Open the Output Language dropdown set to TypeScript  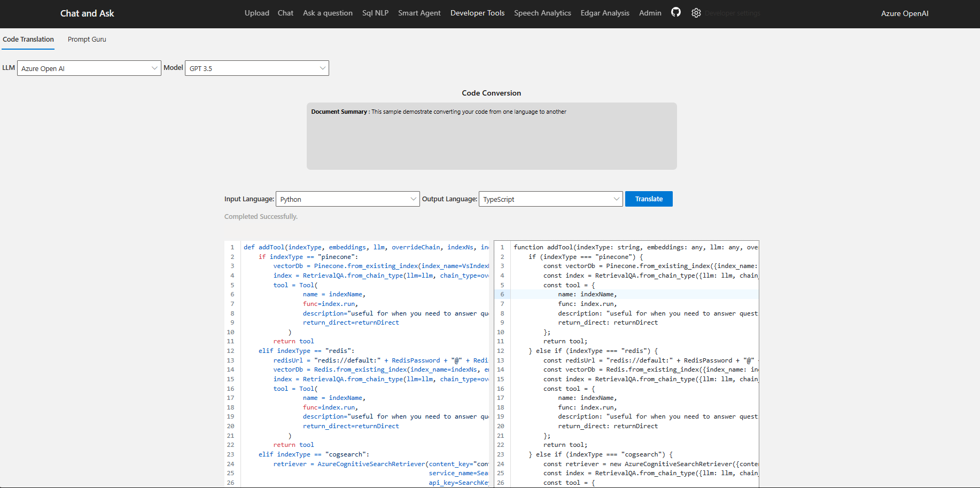[551, 199]
